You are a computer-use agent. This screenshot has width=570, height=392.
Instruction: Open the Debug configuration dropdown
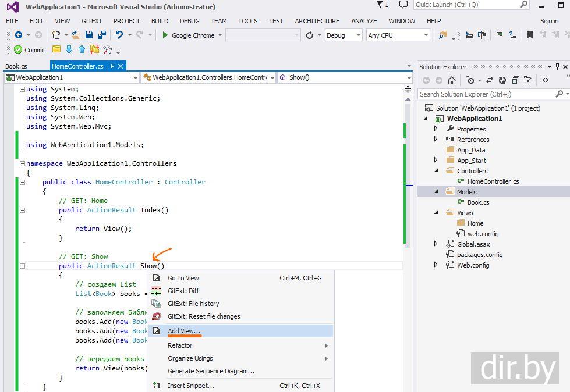click(x=344, y=35)
